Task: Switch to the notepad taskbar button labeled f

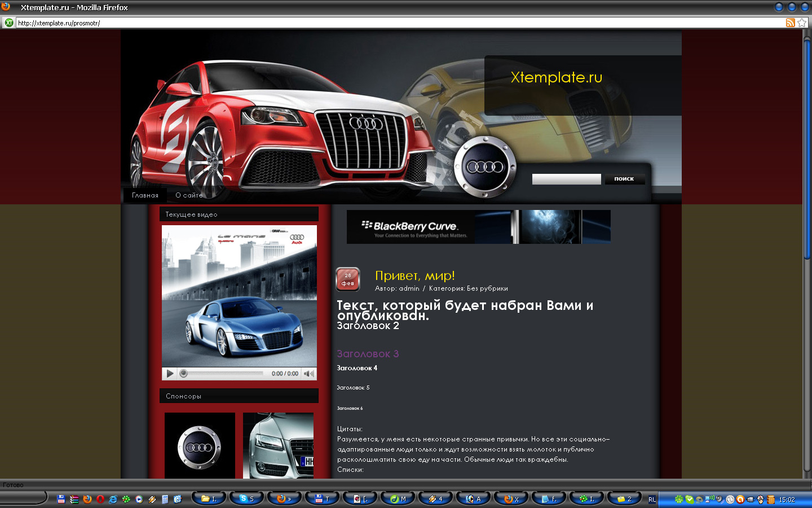Action: (549, 498)
